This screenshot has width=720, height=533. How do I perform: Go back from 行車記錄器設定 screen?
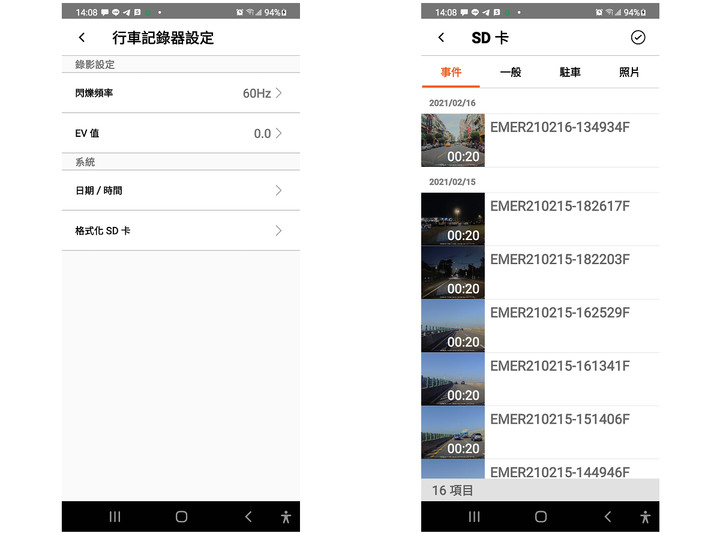click(x=82, y=38)
